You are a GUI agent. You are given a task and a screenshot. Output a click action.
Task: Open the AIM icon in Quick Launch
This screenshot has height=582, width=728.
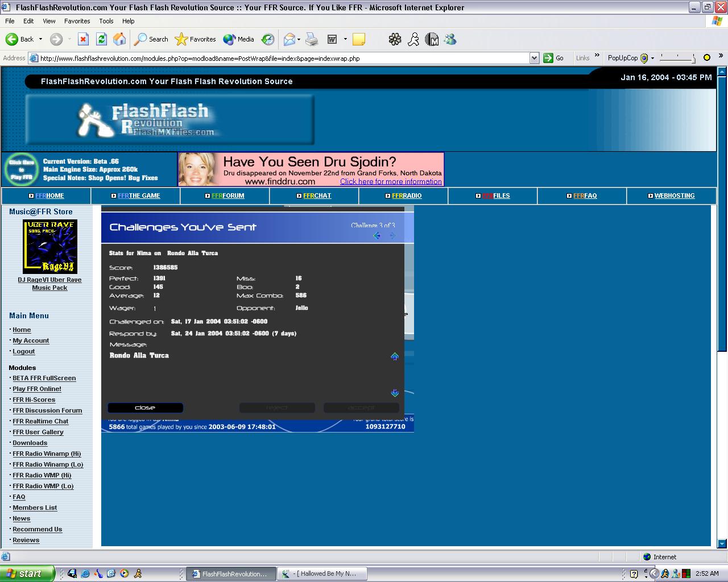138,573
